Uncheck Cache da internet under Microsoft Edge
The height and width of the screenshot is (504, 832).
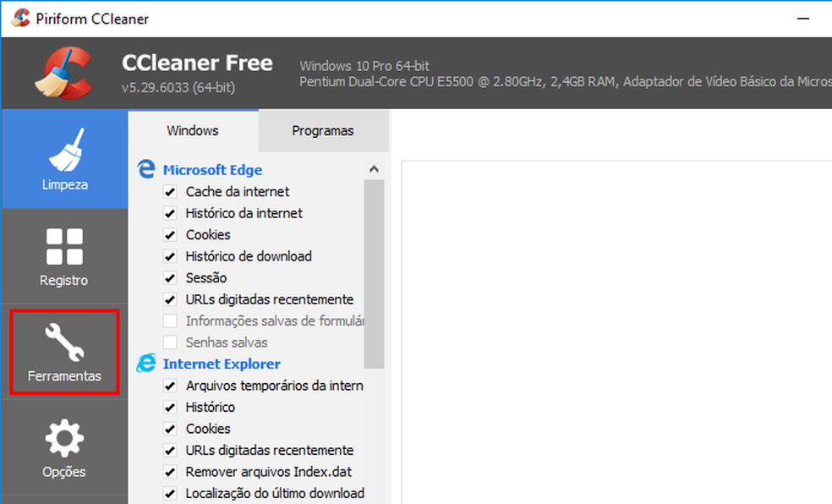(x=170, y=191)
